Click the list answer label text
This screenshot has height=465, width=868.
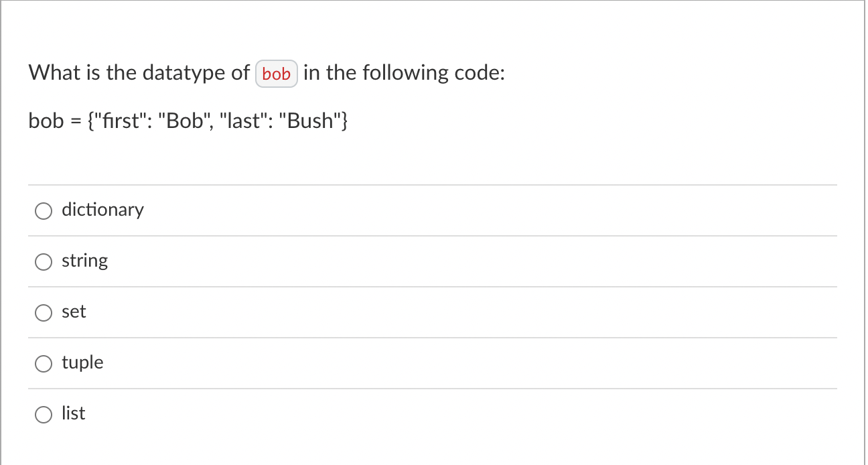(x=74, y=413)
